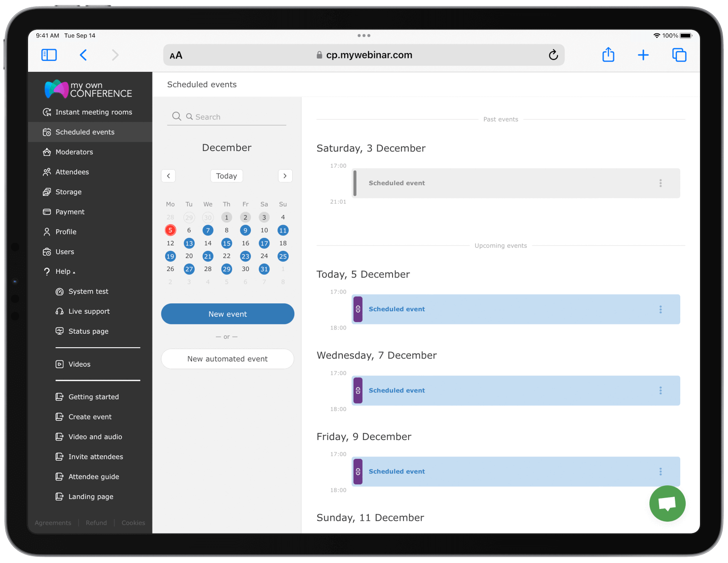This screenshot has width=728, height=563.
Task: Go to next month in calendar
Action: 285,176
